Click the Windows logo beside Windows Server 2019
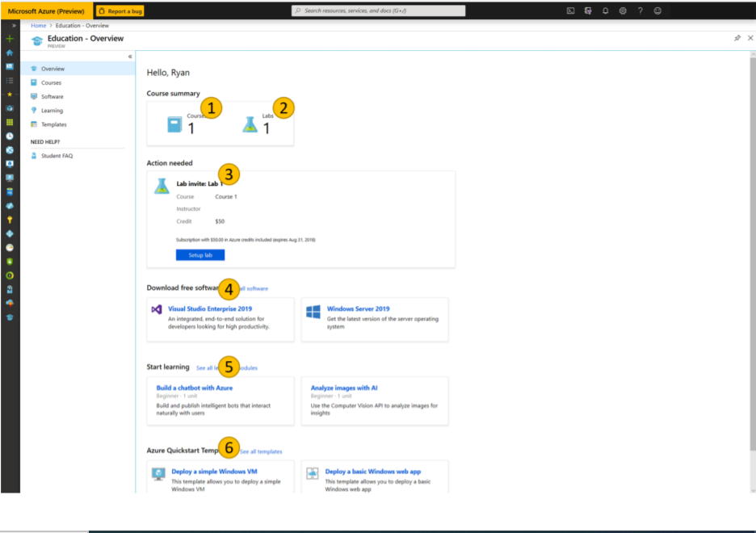 pos(313,311)
